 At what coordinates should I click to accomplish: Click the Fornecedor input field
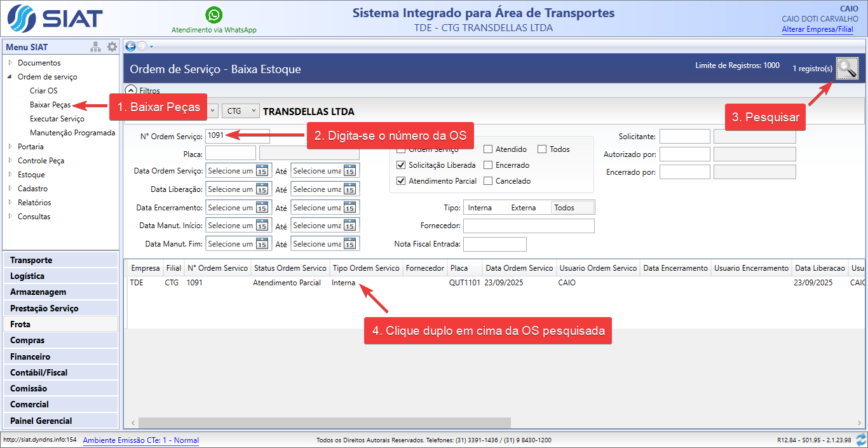coord(528,226)
